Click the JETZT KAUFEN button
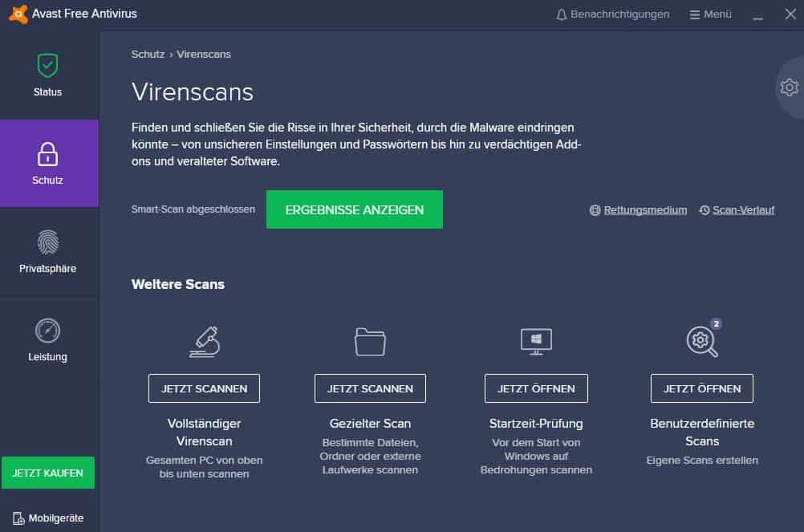Viewport: 804px width, 532px height. [x=47, y=473]
